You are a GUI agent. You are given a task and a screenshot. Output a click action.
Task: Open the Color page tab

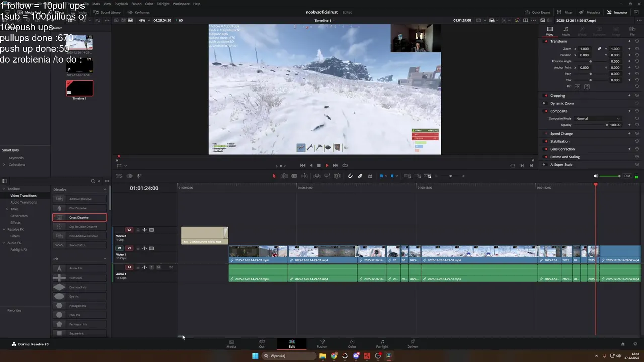tap(352, 344)
